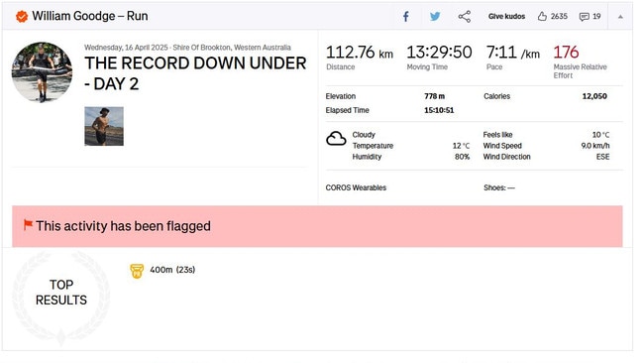The width and height of the screenshot is (644, 363).
Task: Click the red flag icon
Action: (x=28, y=225)
